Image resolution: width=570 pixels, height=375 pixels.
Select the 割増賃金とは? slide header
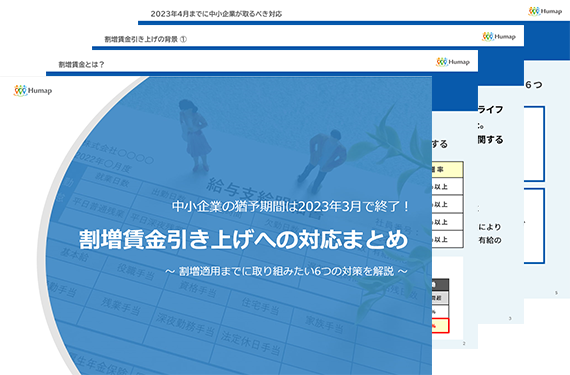(x=81, y=65)
